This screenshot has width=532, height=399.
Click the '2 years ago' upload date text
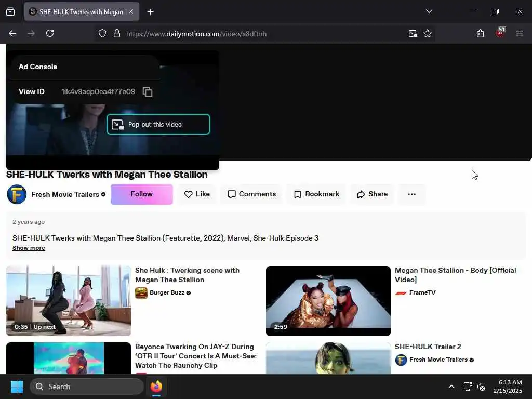pos(29,222)
